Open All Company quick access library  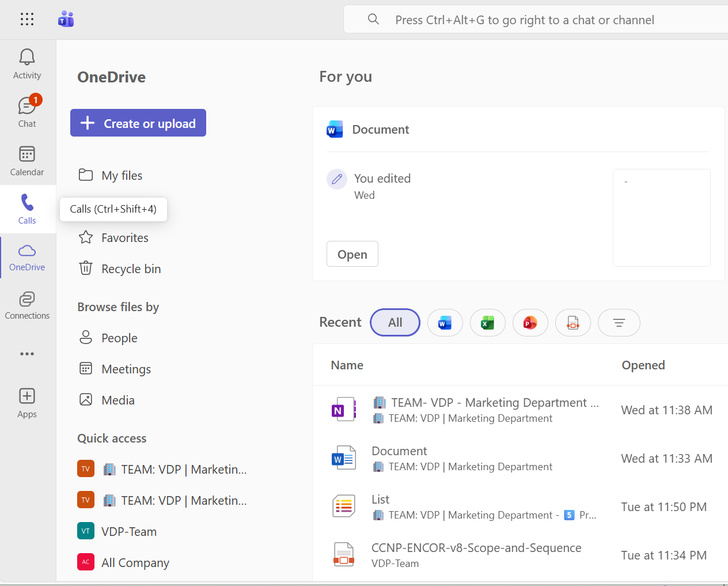click(x=123, y=562)
